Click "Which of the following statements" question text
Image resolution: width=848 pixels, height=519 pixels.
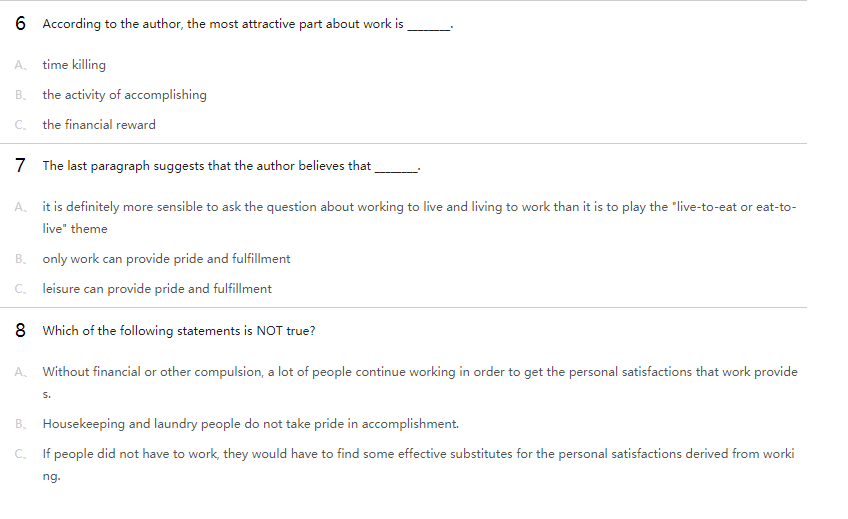click(x=179, y=331)
